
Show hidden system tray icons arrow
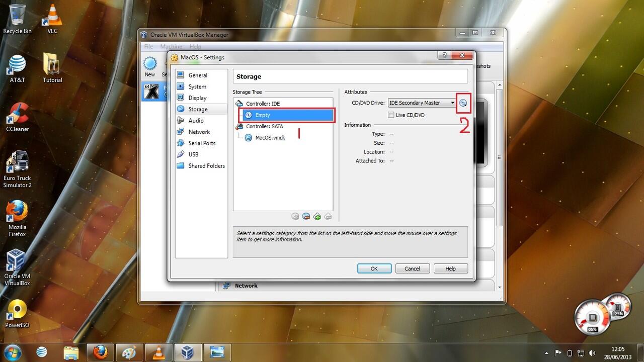point(547,353)
